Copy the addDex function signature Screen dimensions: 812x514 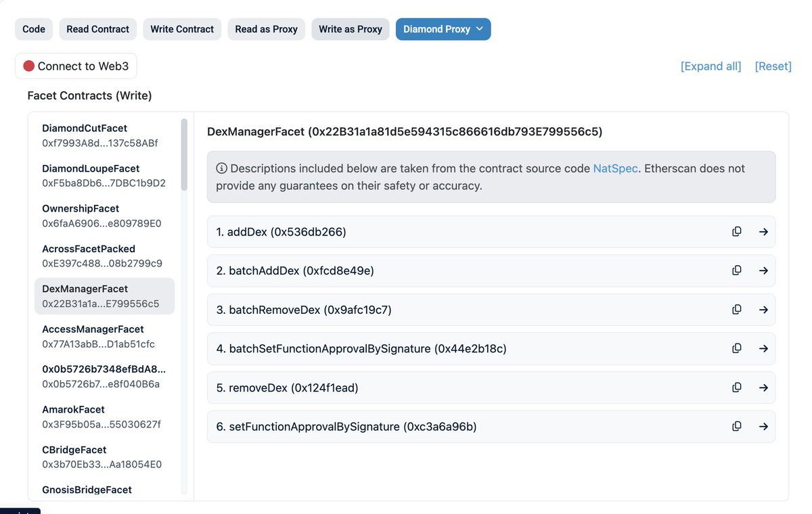point(737,231)
